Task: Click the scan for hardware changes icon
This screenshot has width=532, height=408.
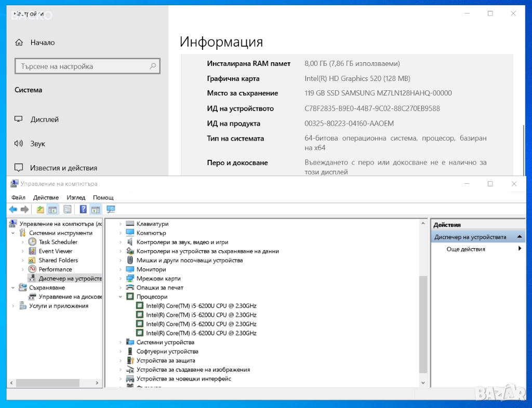Action: click(x=111, y=209)
